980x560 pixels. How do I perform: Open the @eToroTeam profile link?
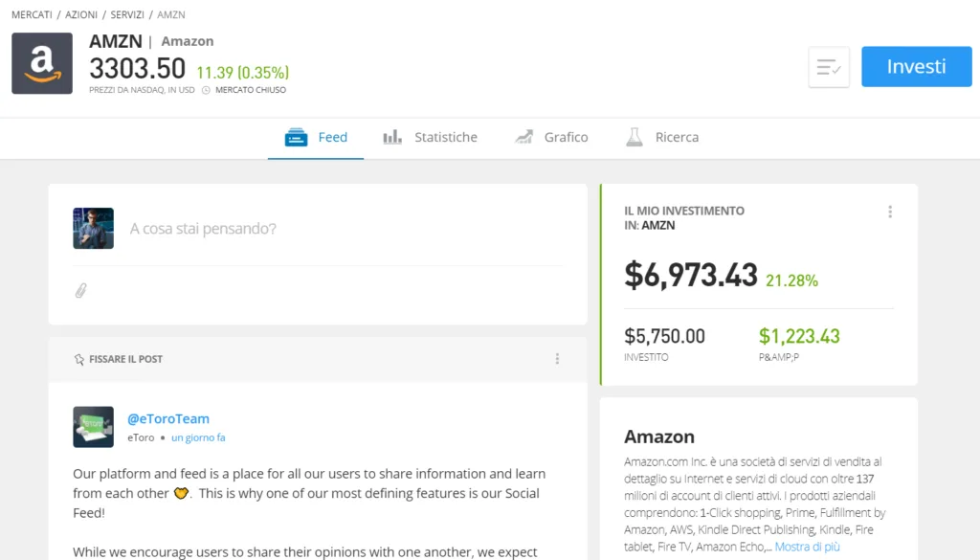tap(168, 418)
